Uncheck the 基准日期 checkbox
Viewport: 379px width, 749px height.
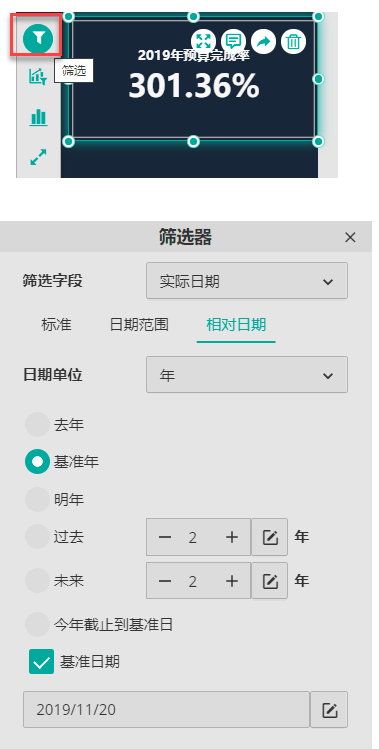[x=42, y=662]
